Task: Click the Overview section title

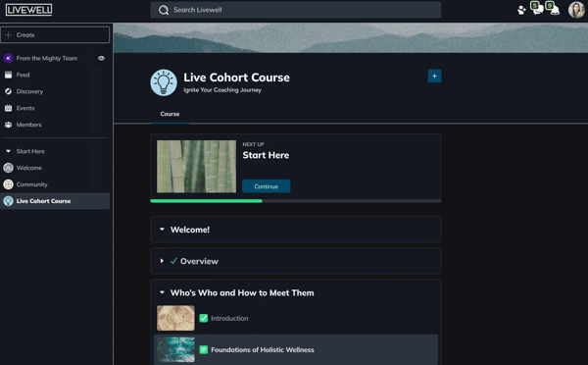Action: (x=199, y=261)
